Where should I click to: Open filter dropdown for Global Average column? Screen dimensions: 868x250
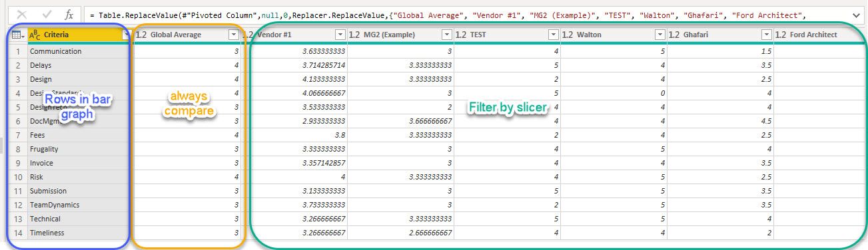[x=233, y=35]
